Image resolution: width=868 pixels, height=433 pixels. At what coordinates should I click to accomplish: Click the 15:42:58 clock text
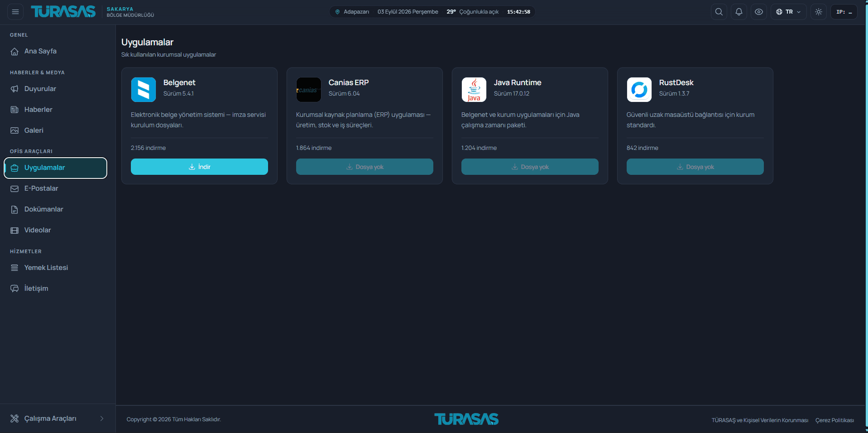click(518, 12)
